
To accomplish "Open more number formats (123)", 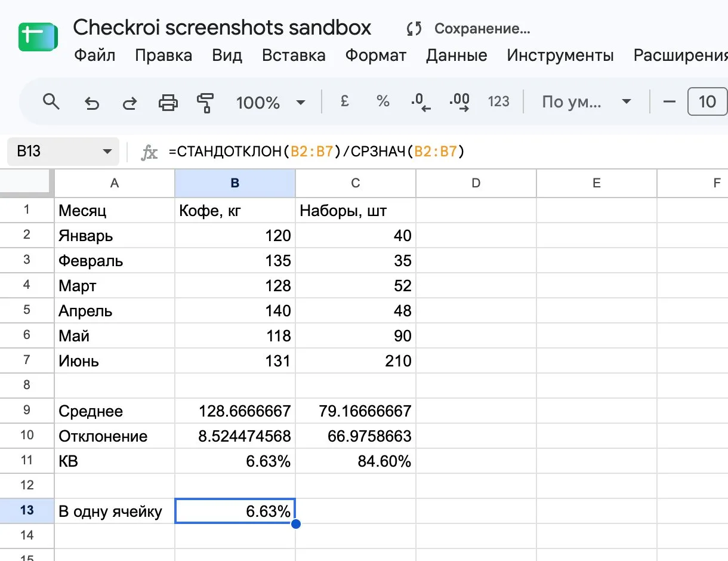I will (498, 102).
